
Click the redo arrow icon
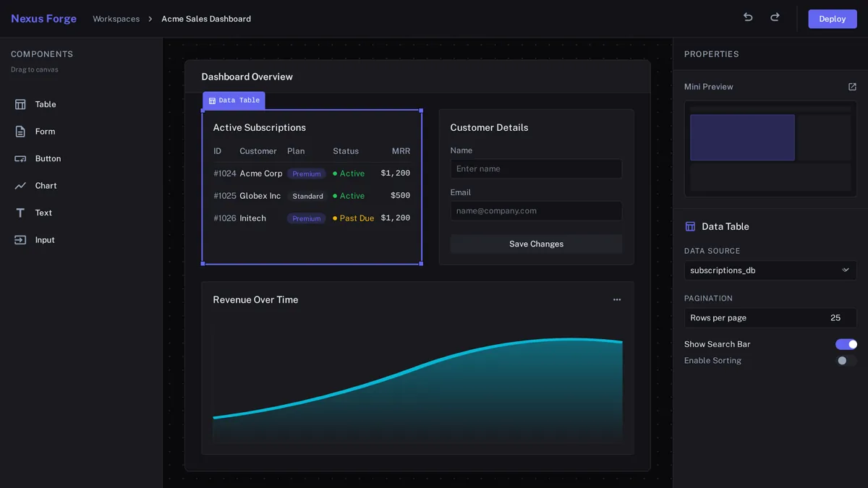[775, 17]
